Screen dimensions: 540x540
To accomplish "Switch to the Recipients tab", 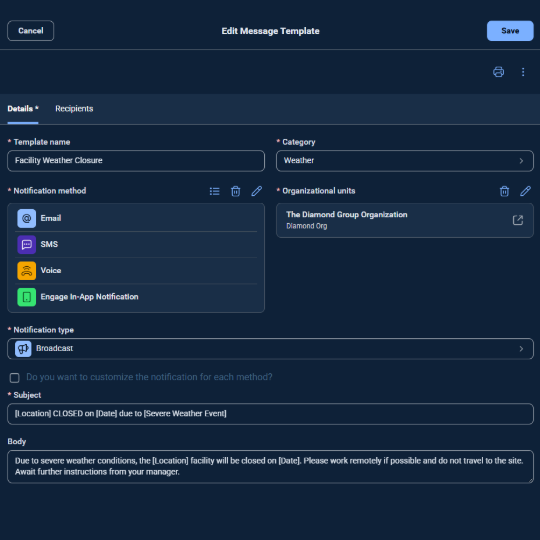I will pyautogui.click(x=74, y=109).
